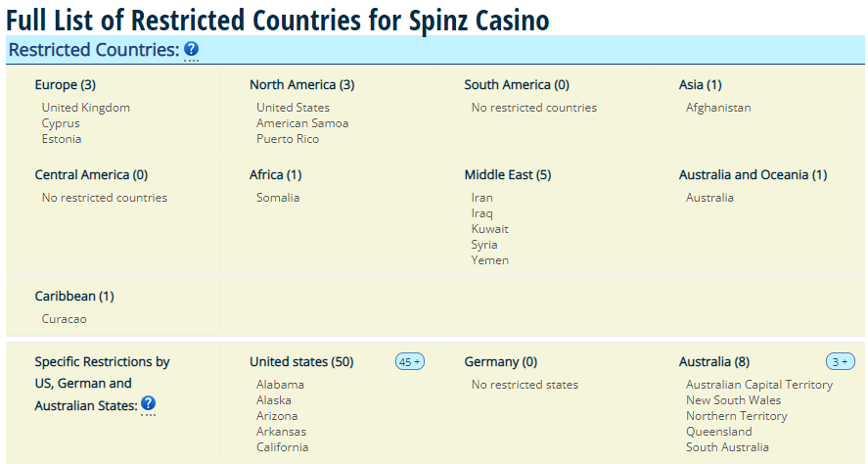
Task: Select the Restricted Countries header text
Action: pyautogui.click(x=94, y=50)
